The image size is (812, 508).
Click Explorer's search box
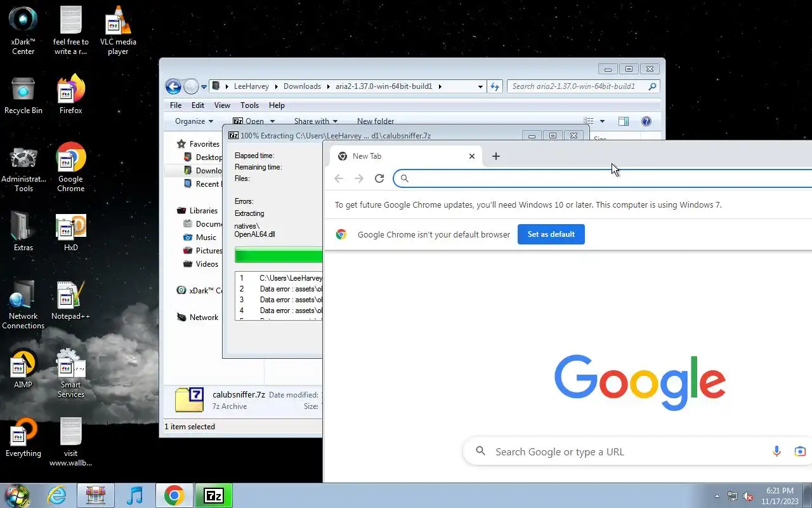584,86
